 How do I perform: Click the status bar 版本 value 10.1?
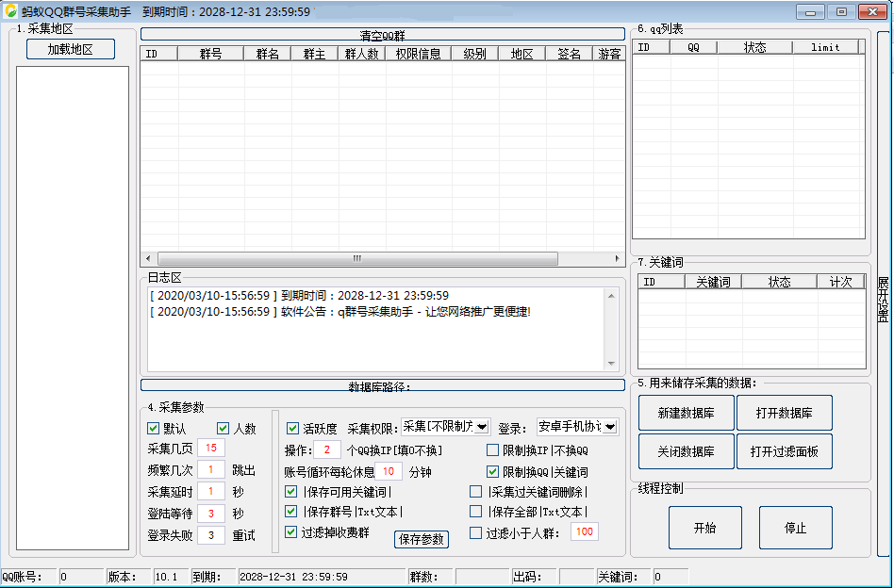tap(170, 577)
